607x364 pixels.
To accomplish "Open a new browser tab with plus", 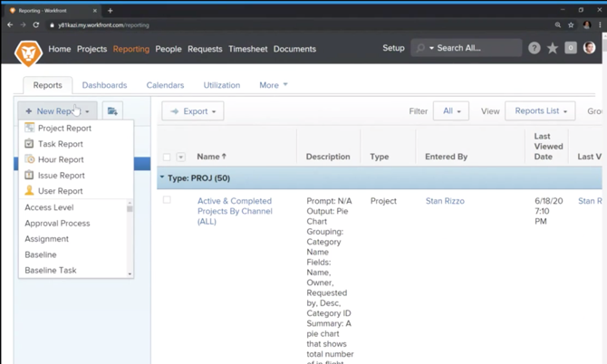I will (110, 11).
